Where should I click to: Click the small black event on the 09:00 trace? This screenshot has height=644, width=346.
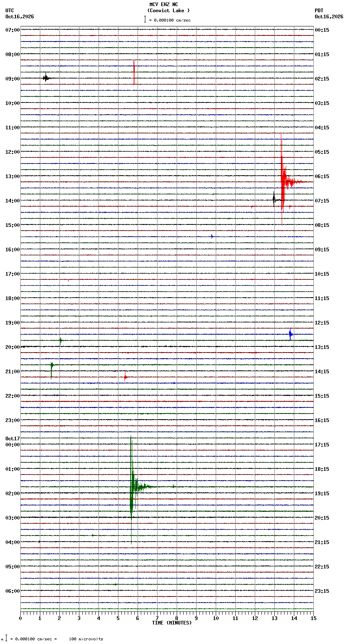click(x=46, y=78)
